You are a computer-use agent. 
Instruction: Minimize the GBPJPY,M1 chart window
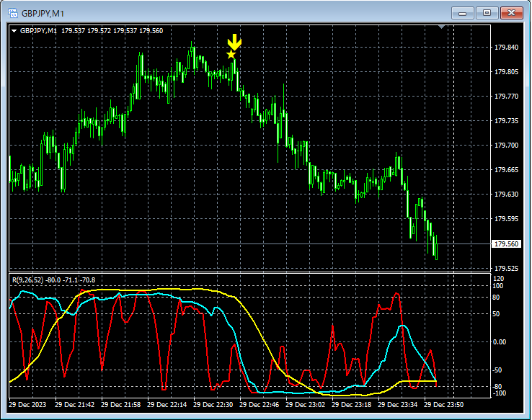[x=463, y=13]
